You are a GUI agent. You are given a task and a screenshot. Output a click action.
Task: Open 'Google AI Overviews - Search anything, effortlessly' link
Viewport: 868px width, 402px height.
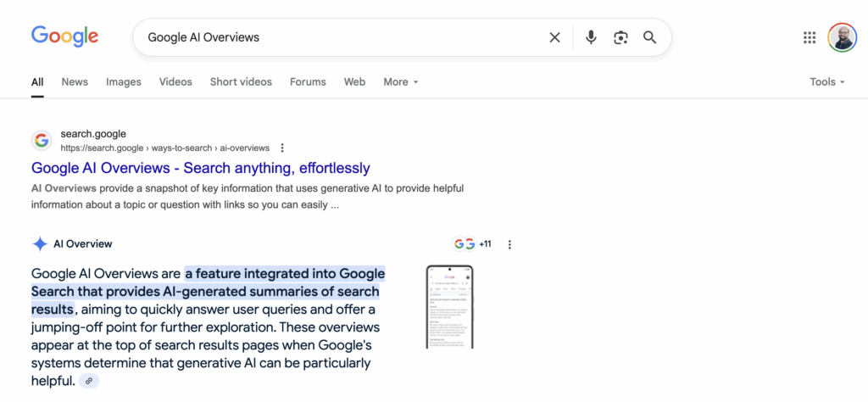tap(200, 167)
